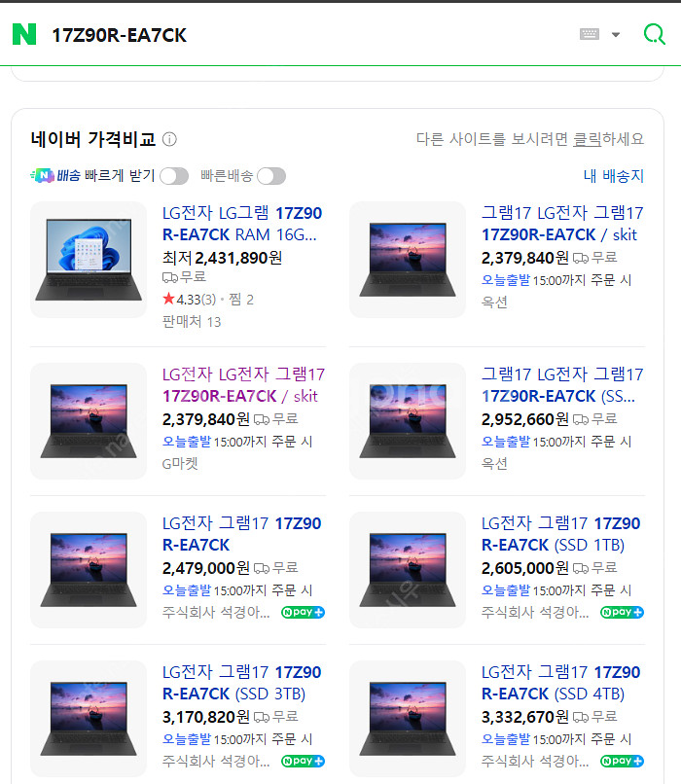Click the truck icon beside 2,952,660원
This screenshot has height=784, width=681.
(581, 419)
